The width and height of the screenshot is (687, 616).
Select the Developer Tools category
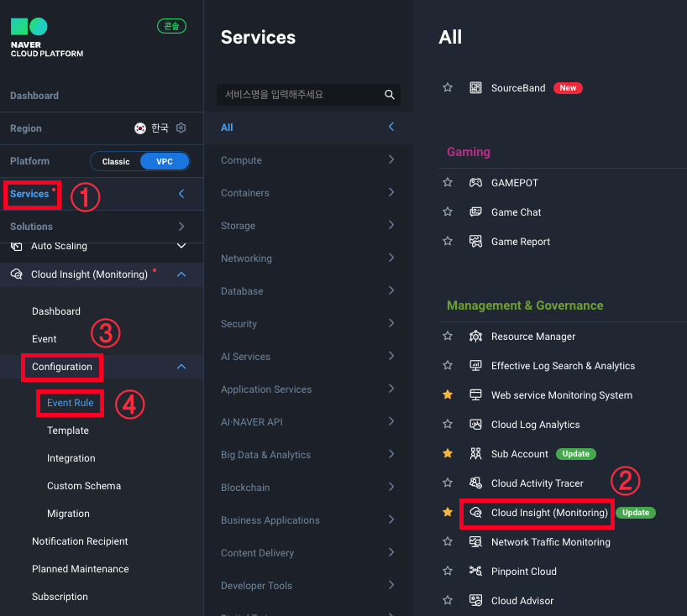click(308, 585)
